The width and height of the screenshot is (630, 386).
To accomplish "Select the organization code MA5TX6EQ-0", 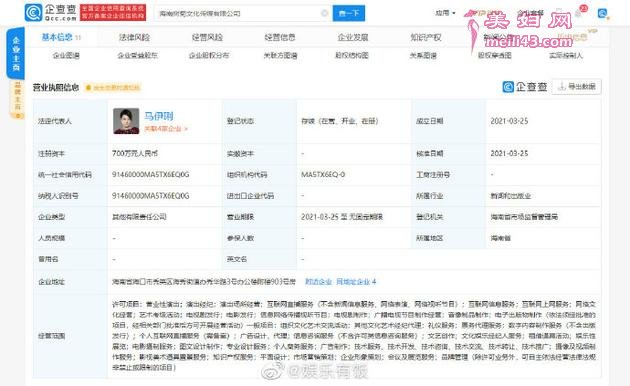I will [323, 175].
